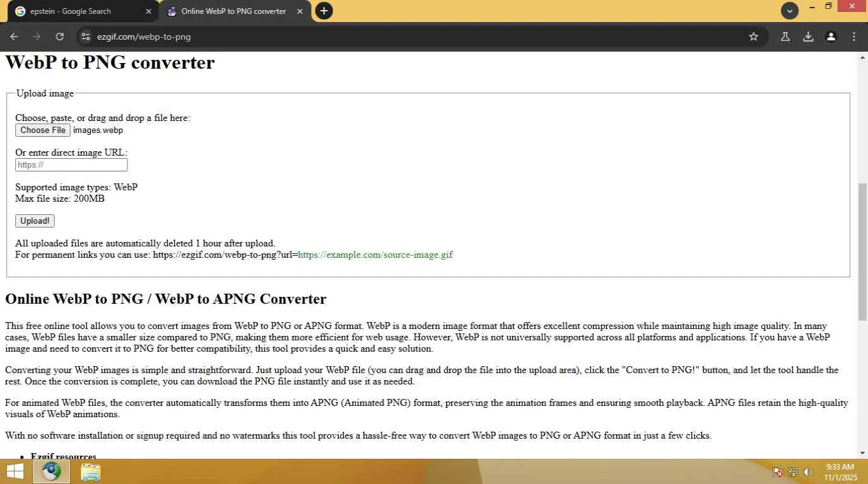Click the 'Max file size: 200MB' text
868x484 pixels.
click(60, 199)
